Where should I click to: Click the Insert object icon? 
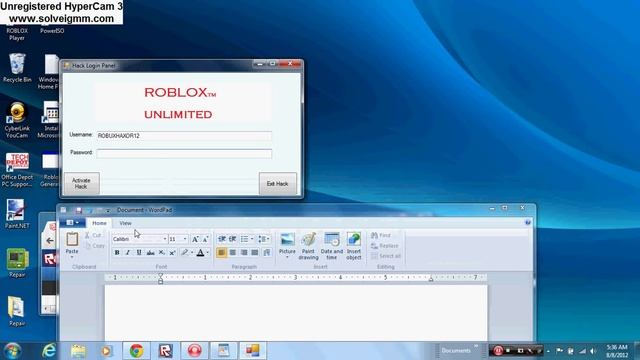[354, 246]
